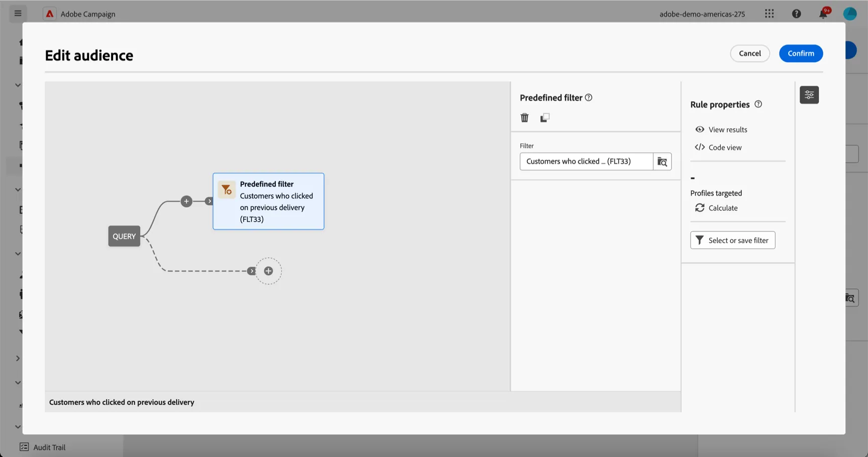Viewport: 868px width, 457px height.
Task: Toggle the rule properties settings panel icon
Action: click(809, 95)
